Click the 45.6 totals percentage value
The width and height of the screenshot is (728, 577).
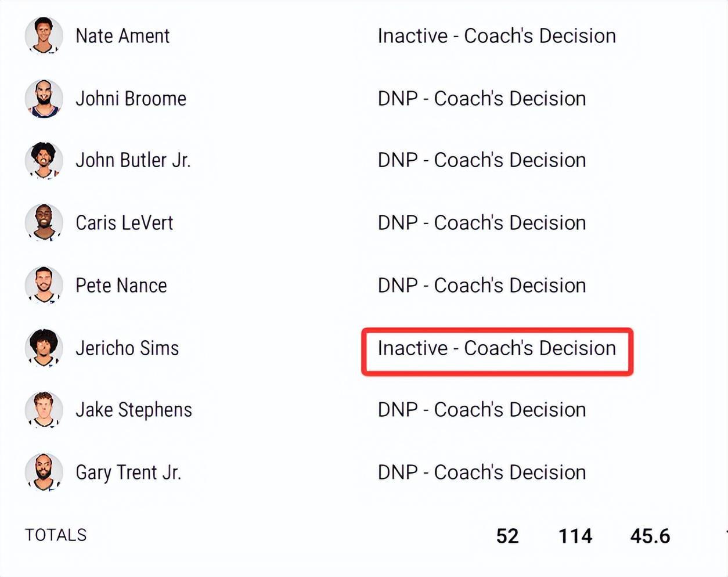pyautogui.click(x=650, y=536)
